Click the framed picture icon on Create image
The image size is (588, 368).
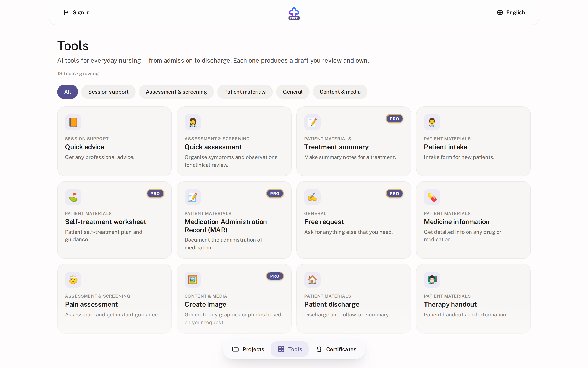tap(193, 280)
